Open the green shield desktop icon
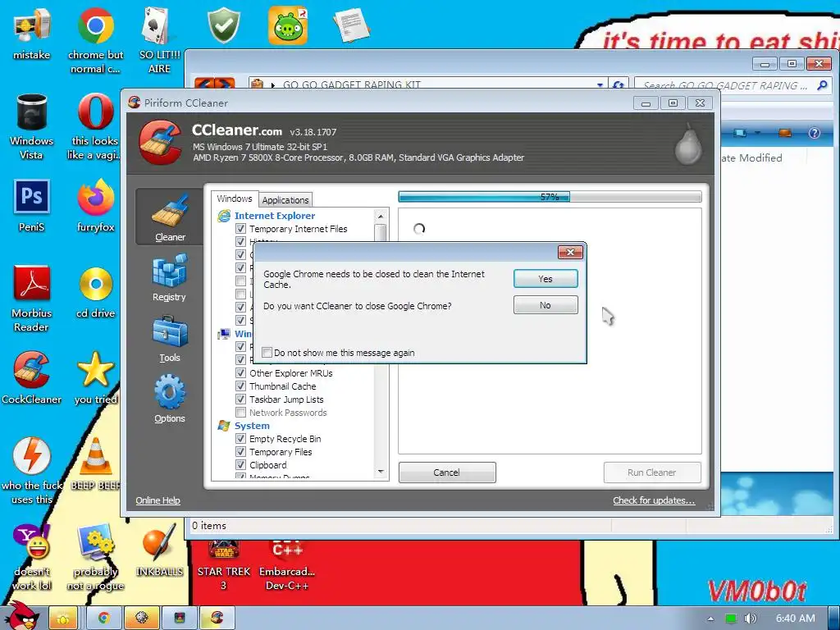 click(x=223, y=25)
